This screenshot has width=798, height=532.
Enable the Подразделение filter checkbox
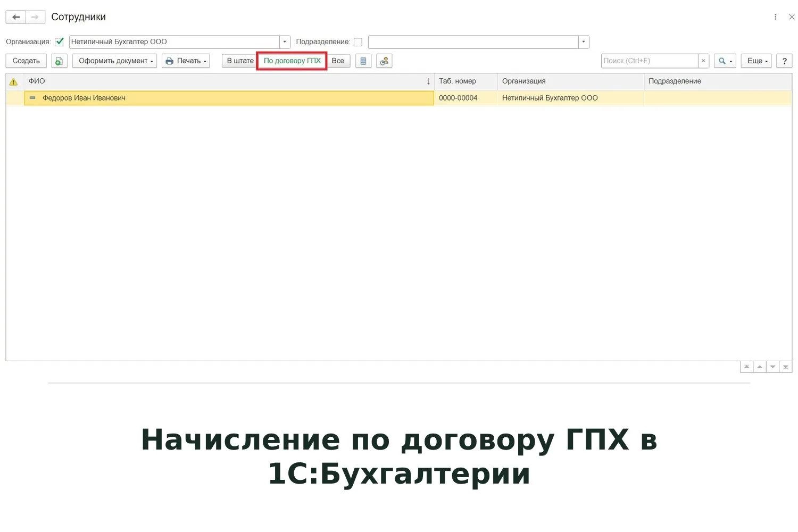(358, 42)
